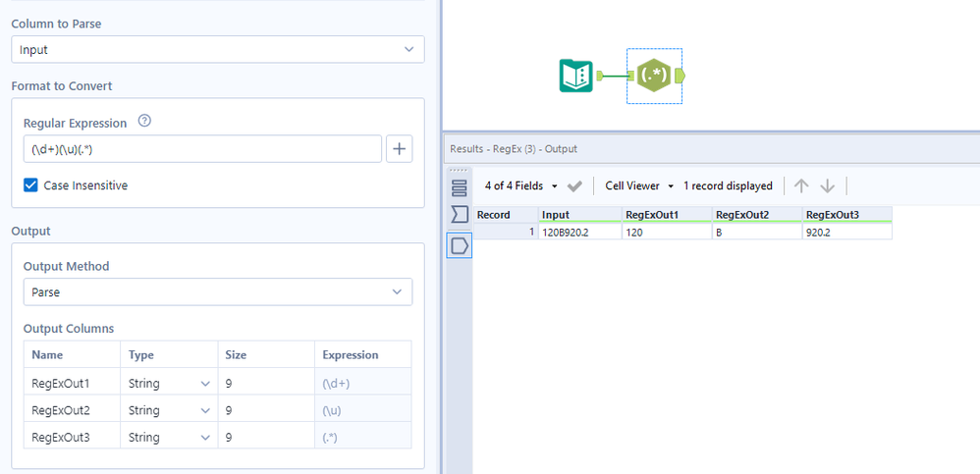Select the cell containing 120B920.2
Image resolution: width=980 pixels, height=474 pixels.
(x=580, y=231)
